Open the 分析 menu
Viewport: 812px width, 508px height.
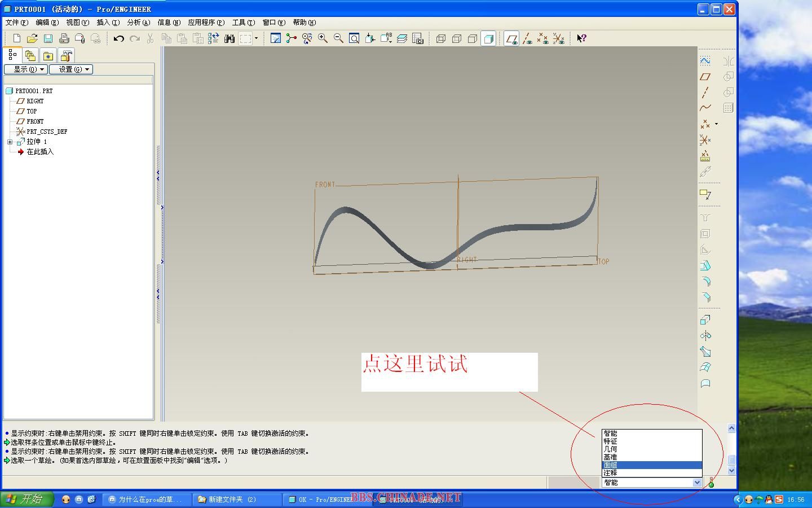click(138, 23)
